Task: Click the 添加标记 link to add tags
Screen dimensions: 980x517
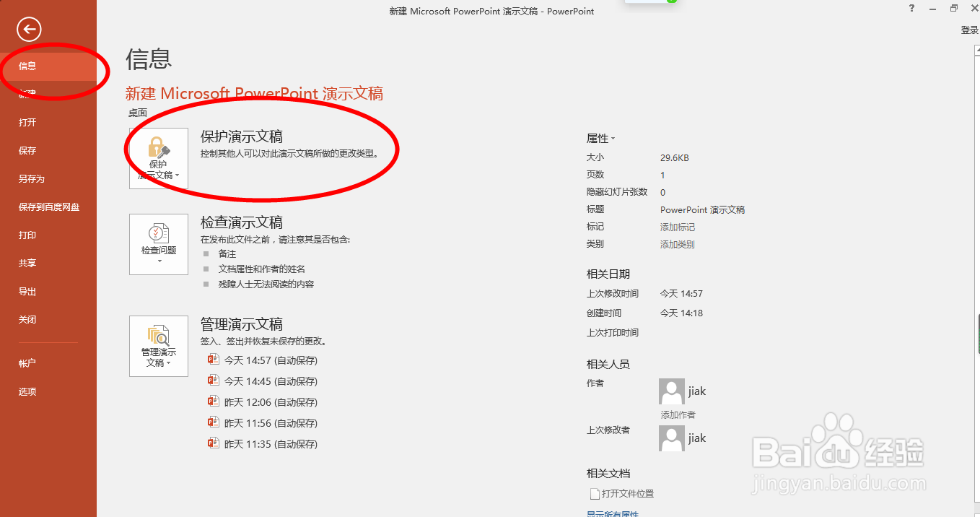Action: pos(676,226)
